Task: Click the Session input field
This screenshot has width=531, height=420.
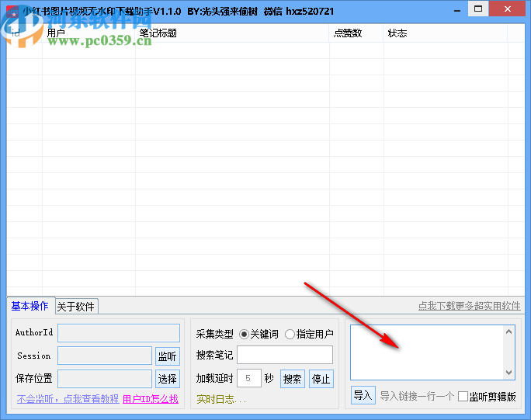Action: click(x=105, y=356)
